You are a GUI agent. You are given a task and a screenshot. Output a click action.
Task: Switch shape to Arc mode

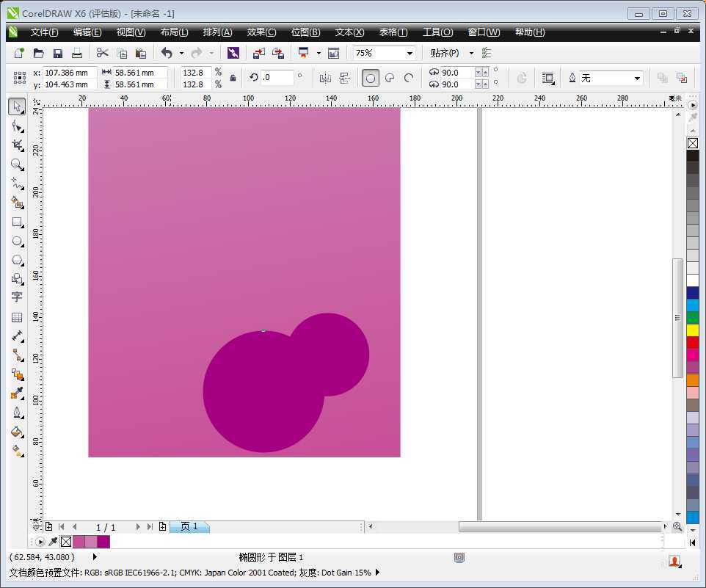point(409,77)
